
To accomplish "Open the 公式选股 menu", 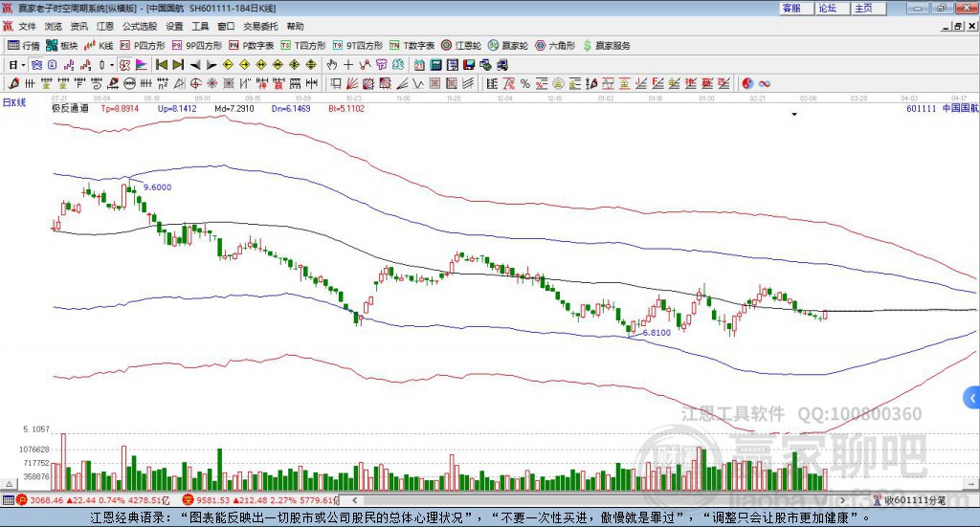I will [x=140, y=26].
